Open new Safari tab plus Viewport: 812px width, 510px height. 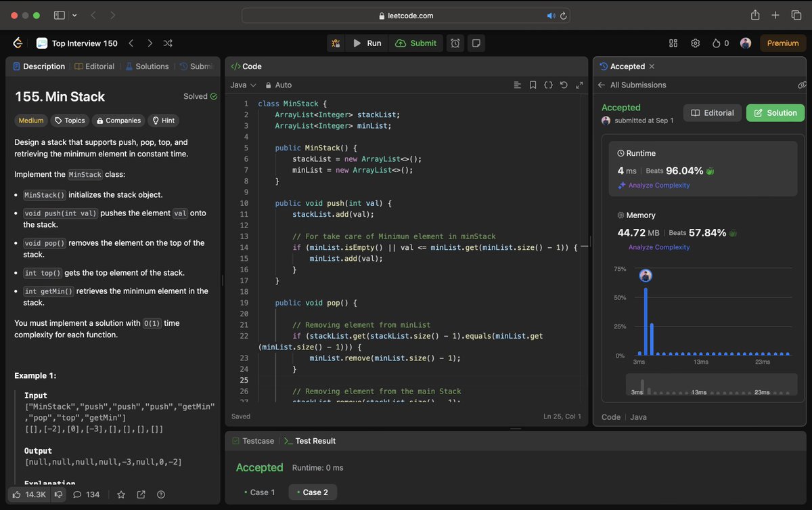click(775, 15)
